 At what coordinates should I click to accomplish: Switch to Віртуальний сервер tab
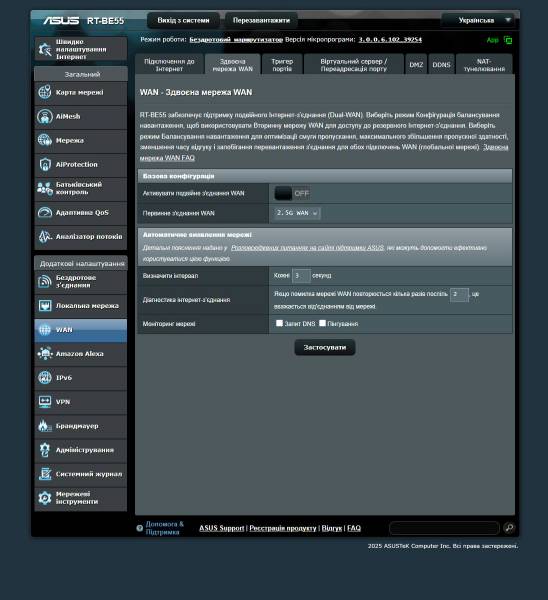tap(354, 65)
